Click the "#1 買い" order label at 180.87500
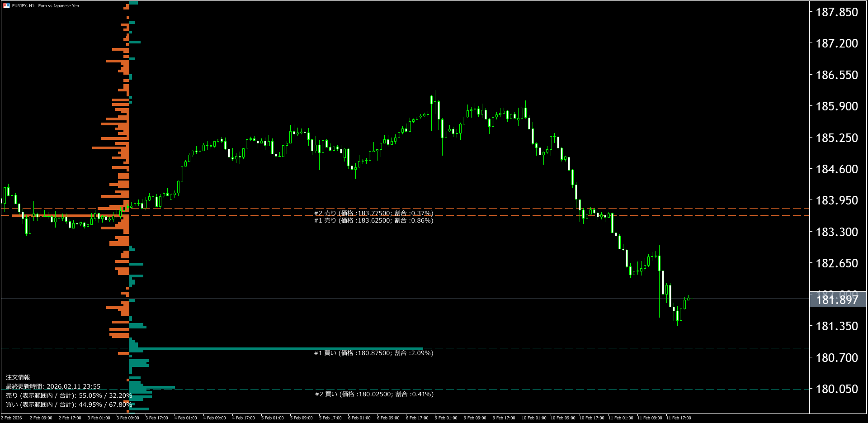 pyautogui.click(x=373, y=353)
